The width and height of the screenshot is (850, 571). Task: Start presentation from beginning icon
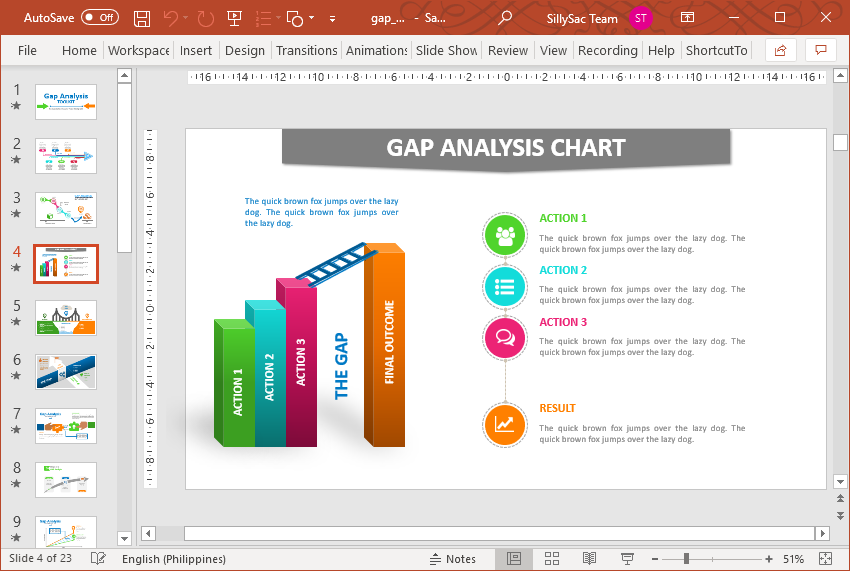[234, 18]
